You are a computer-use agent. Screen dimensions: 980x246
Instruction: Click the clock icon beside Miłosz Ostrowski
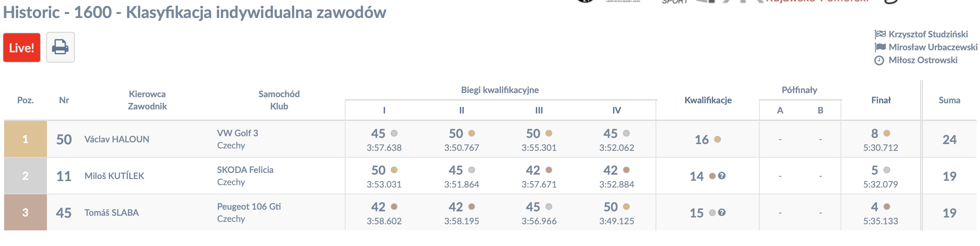click(x=879, y=60)
